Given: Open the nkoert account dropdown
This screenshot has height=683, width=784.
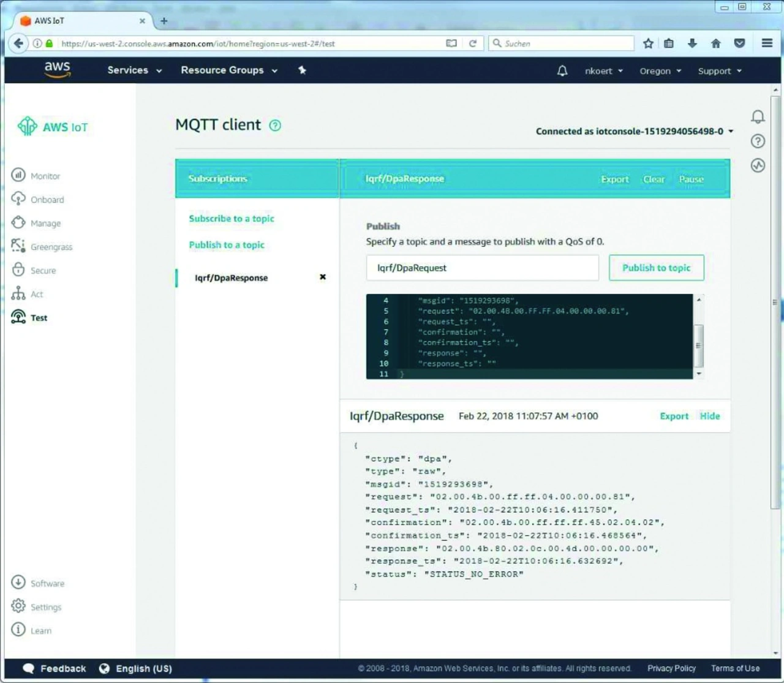Looking at the screenshot, I should 603,71.
